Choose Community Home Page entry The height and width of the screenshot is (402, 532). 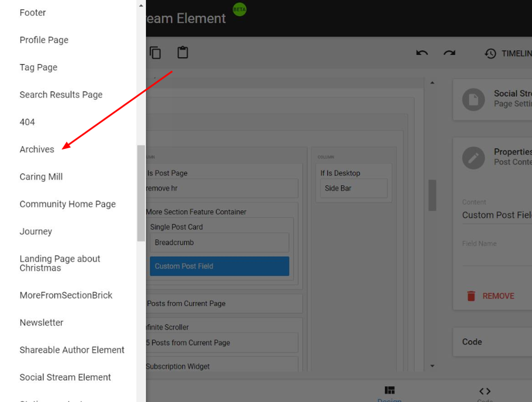pyautogui.click(x=67, y=204)
